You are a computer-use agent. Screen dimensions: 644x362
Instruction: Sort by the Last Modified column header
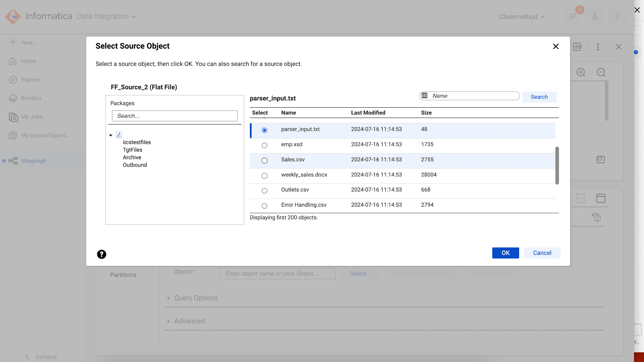pos(368,113)
